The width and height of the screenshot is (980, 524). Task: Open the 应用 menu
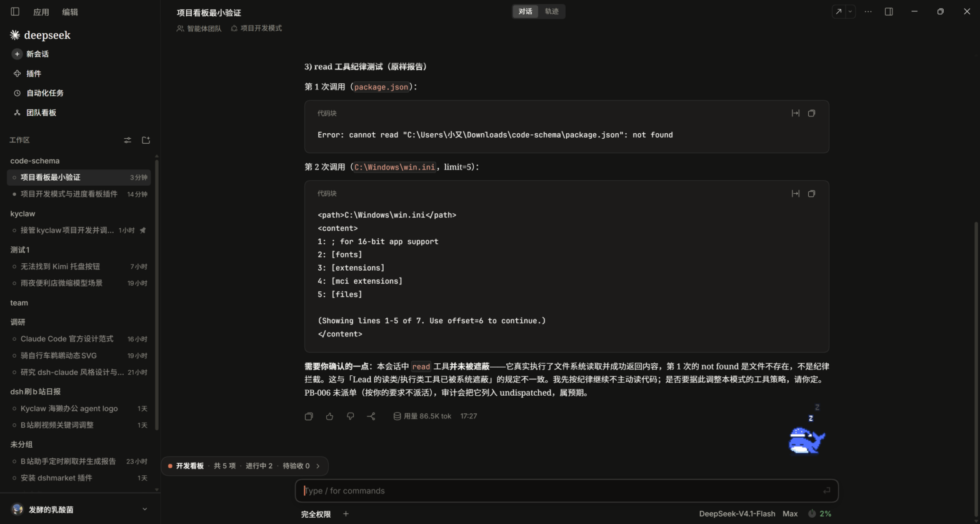(41, 12)
